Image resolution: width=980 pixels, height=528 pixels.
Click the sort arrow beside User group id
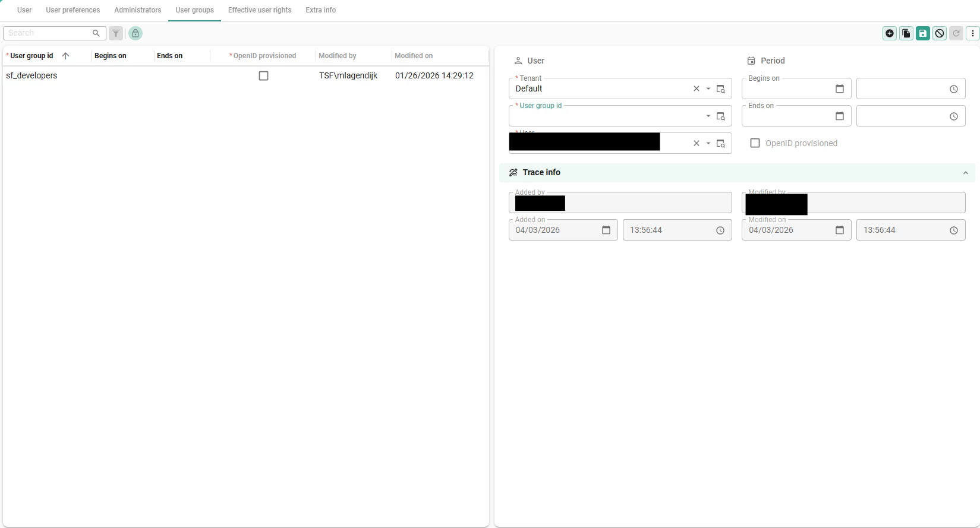[65, 56]
